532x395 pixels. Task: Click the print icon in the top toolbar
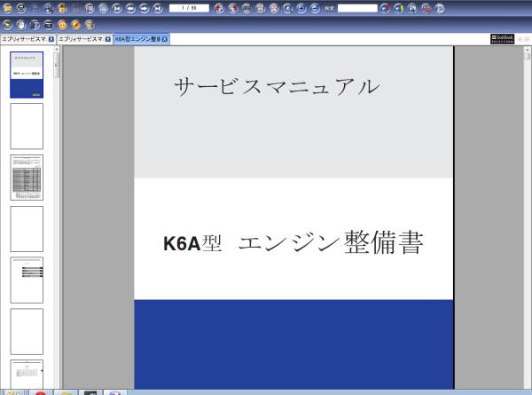pyautogui.click(x=21, y=8)
